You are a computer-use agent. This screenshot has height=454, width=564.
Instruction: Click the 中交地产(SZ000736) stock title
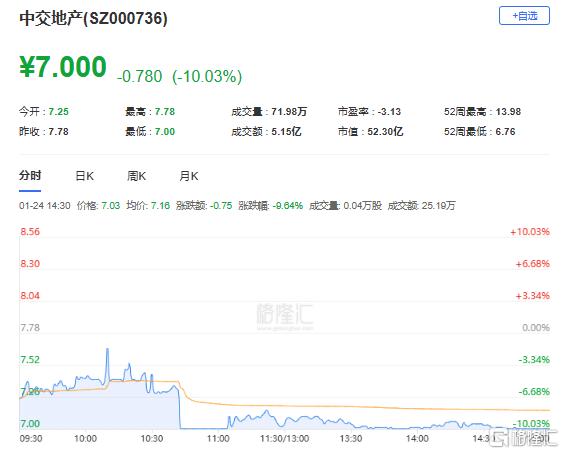[94, 18]
